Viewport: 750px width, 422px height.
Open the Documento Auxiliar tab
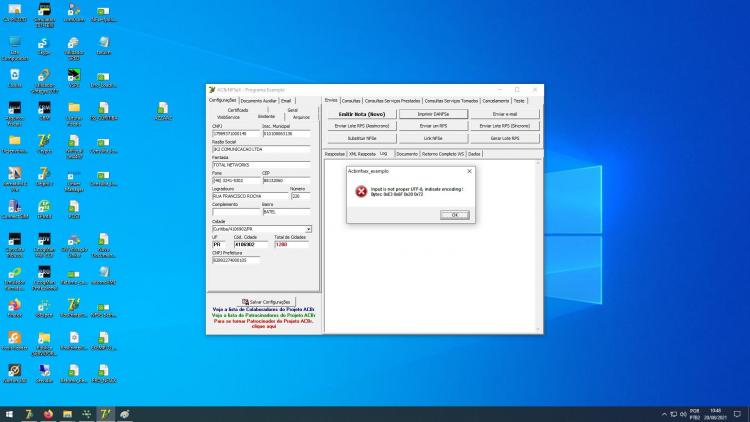[258, 101]
